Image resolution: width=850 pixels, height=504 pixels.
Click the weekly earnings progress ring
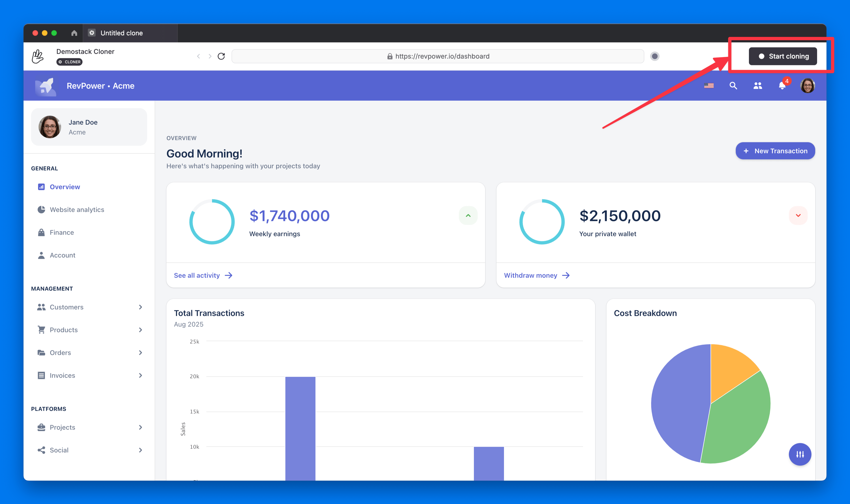(x=212, y=221)
